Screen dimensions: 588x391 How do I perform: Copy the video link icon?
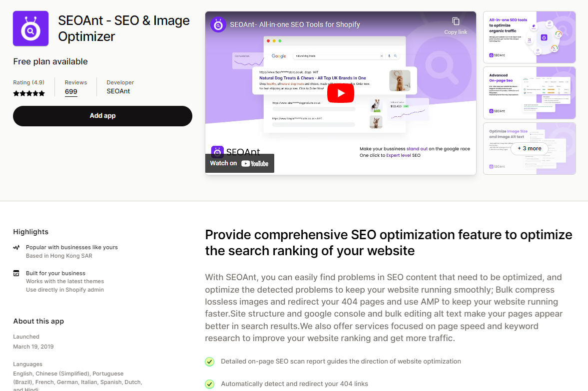pos(456,21)
